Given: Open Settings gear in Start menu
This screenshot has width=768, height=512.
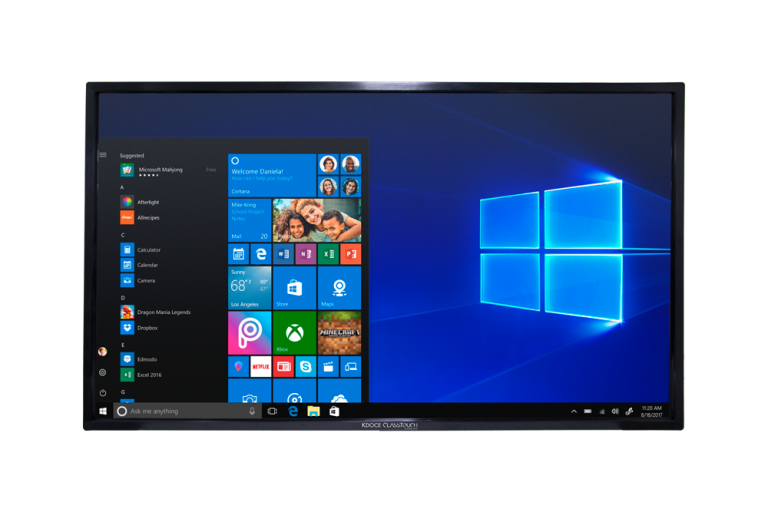Looking at the screenshot, I should click(x=102, y=372).
